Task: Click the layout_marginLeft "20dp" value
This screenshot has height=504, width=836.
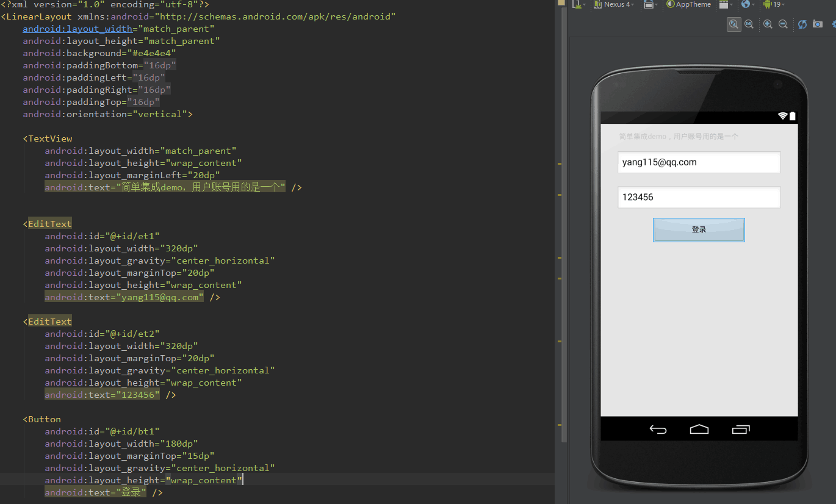Action: 204,175
